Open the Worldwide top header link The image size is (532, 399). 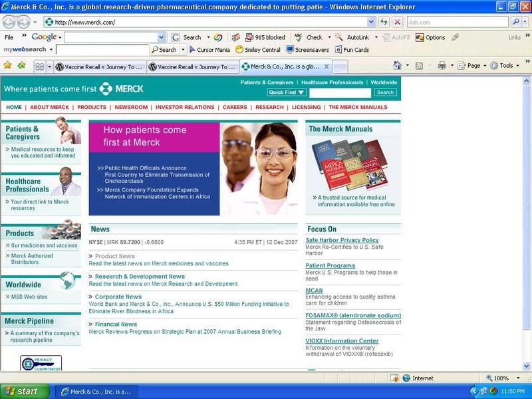[384, 82]
